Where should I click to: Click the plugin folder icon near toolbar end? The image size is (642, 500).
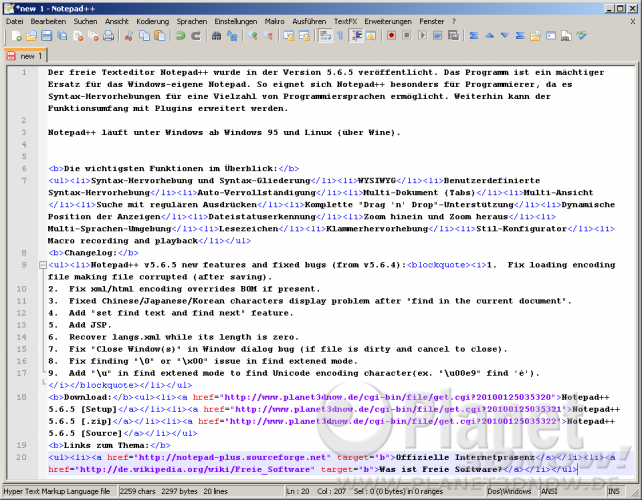tap(535, 36)
